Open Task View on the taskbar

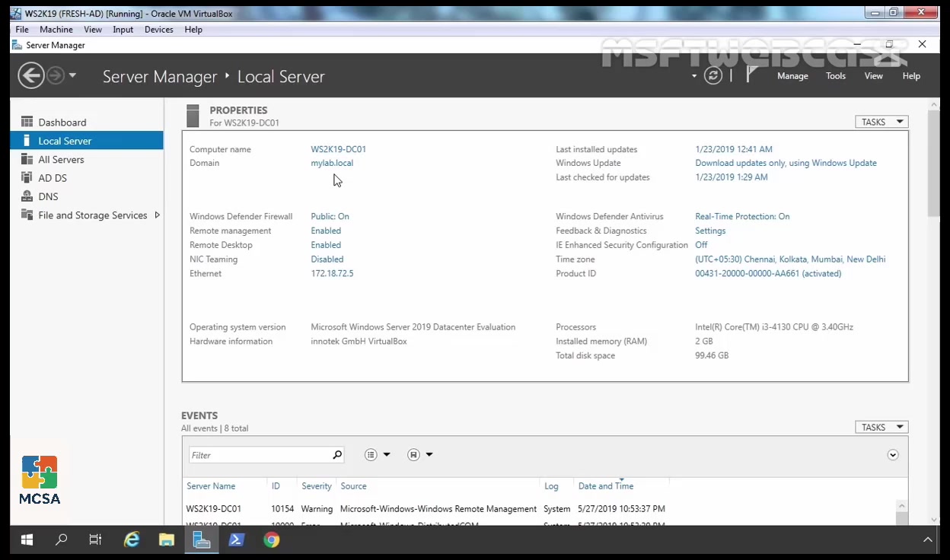tap(95, 540)
